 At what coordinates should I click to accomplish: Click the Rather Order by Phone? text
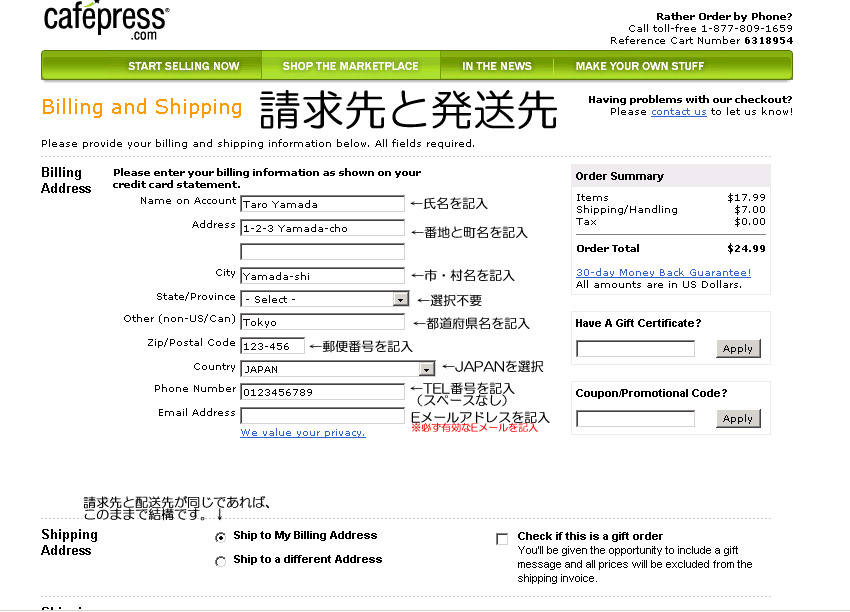click(724, 16)
